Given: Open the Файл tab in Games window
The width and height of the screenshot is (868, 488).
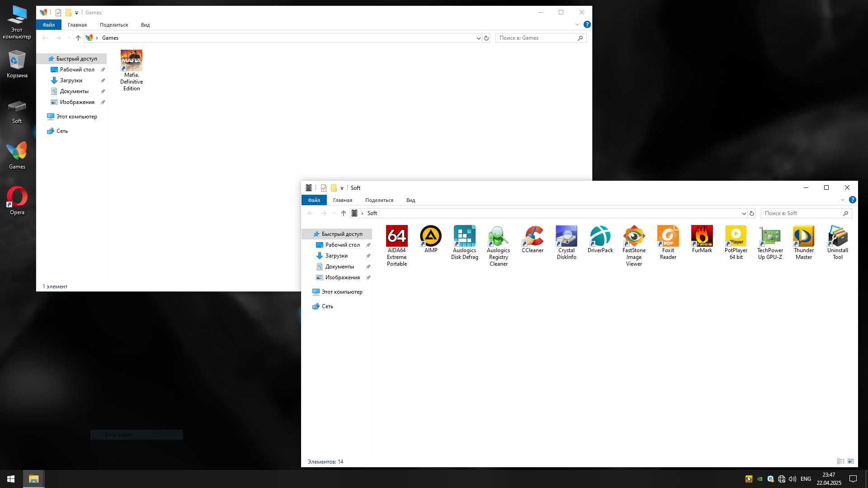Looking at the screenshot, I should [48, 25].
